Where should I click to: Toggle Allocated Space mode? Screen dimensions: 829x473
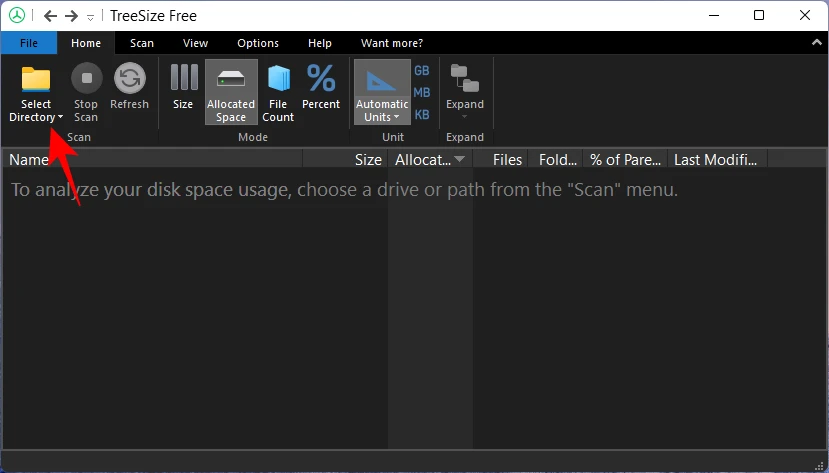tap(231, 90)
